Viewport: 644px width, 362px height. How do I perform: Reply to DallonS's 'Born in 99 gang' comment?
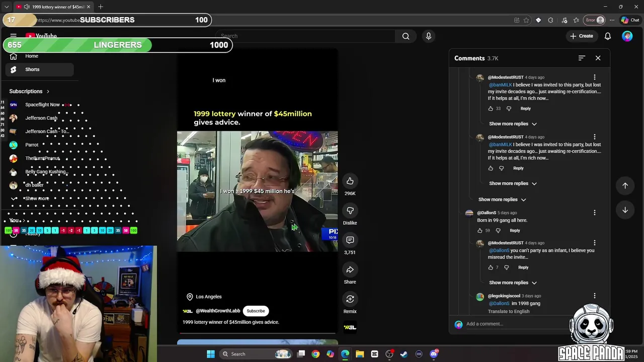click(x=515, y=231)
